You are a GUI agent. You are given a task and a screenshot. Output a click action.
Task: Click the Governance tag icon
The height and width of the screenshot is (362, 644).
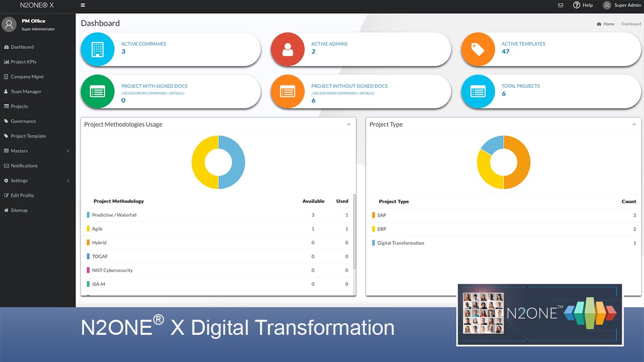point(6,121)
